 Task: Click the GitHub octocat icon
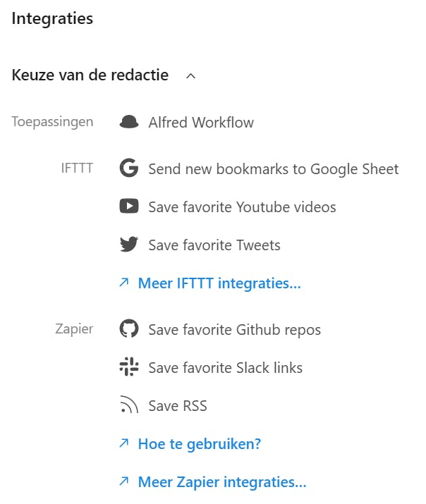128,329
